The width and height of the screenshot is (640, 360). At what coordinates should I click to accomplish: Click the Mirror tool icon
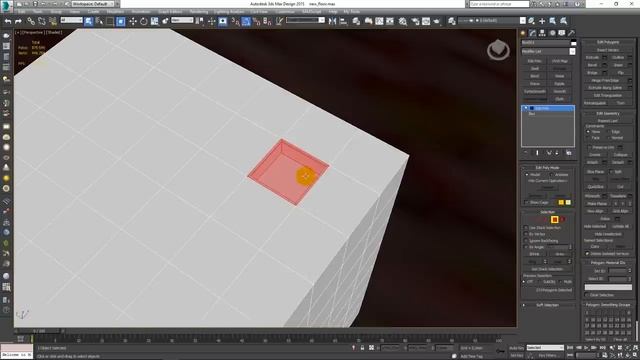333,21
